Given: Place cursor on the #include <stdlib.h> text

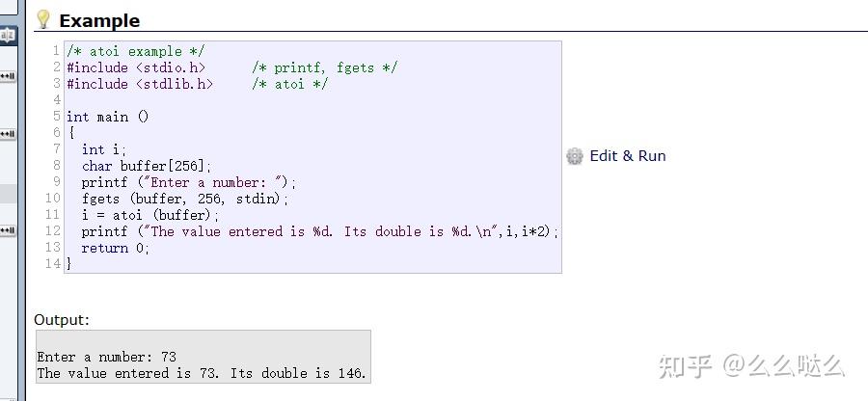Looking at the screenshot, I should 139,84.
